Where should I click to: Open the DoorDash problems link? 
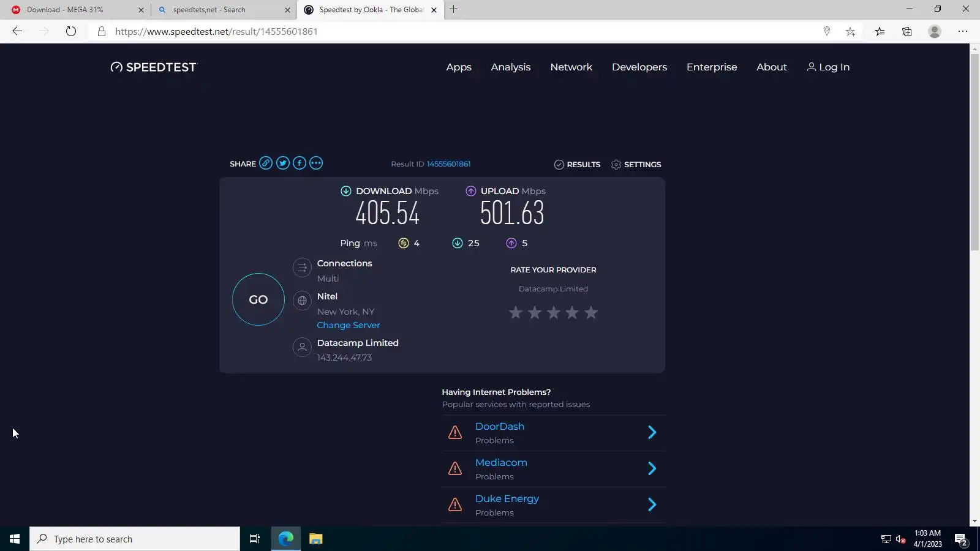click(x=500, y=427)
